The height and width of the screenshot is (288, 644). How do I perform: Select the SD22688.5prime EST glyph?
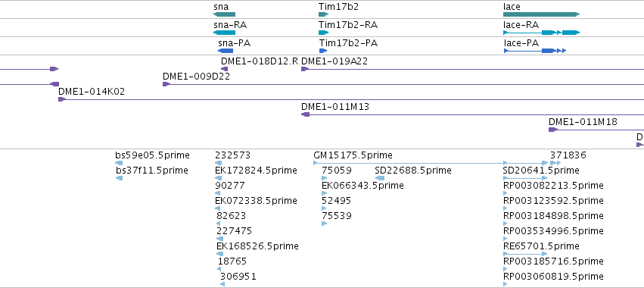(380, 178)
